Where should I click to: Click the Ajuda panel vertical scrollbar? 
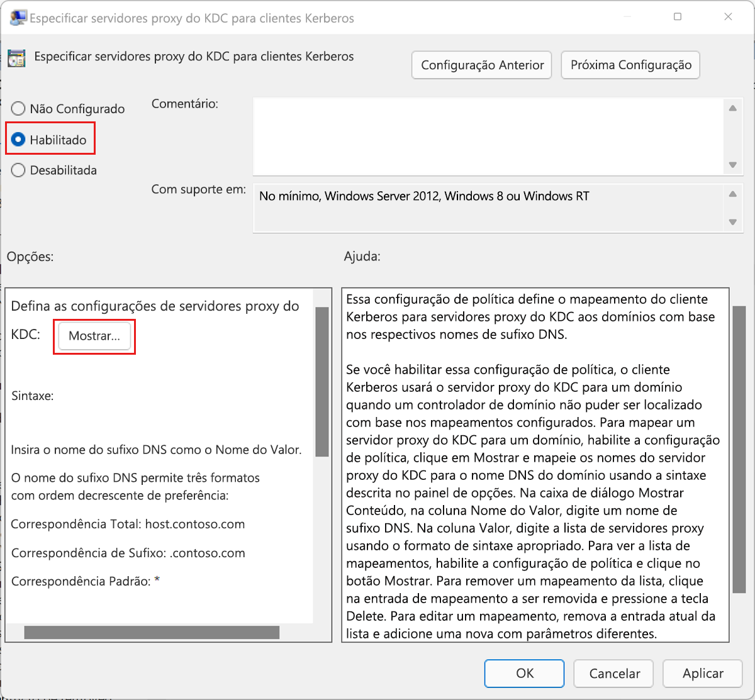(739, 450)
